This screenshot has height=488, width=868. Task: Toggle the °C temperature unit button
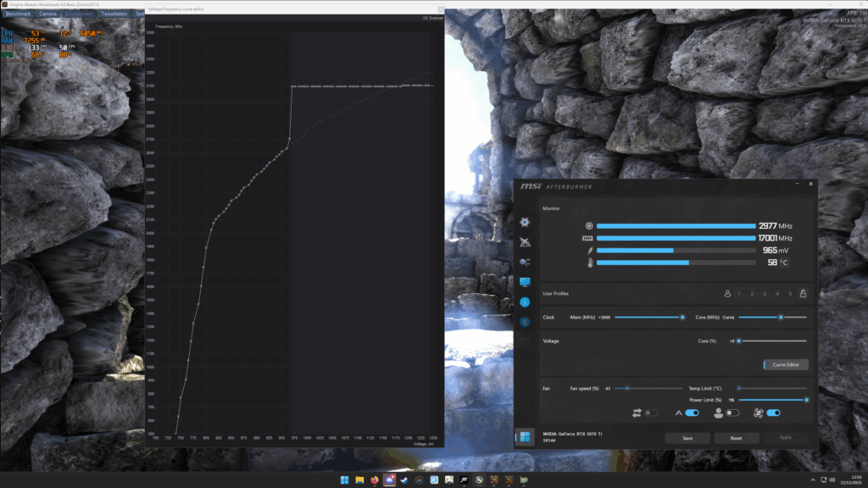783,263
